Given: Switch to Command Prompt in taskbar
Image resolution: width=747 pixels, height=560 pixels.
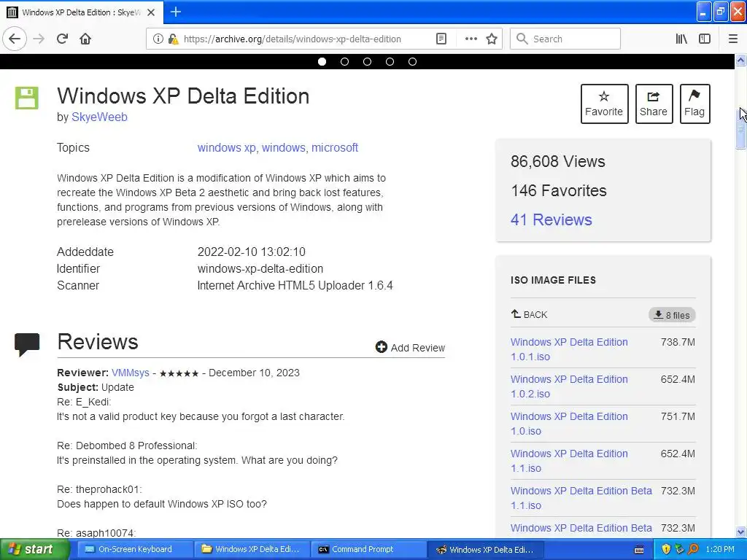Looking at the screenshot, I should tap(368, 550).
